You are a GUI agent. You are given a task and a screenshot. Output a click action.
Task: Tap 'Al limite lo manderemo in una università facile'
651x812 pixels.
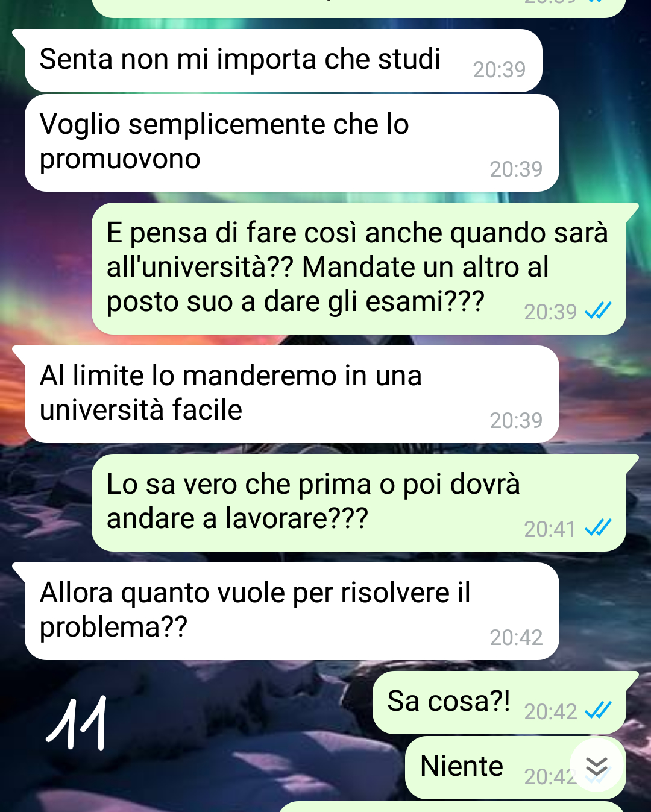point(292,394)
